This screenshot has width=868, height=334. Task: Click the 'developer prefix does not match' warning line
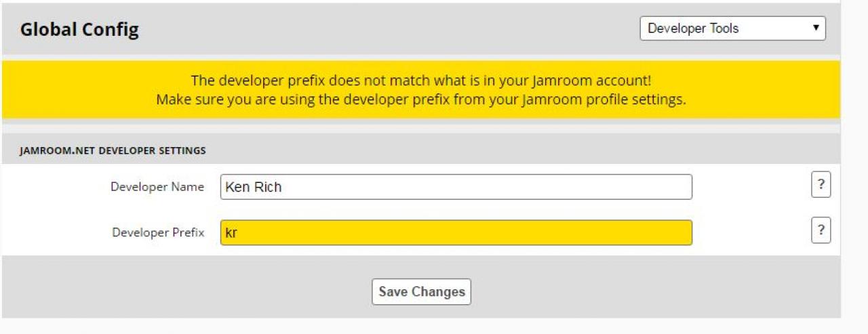point(420,81)
